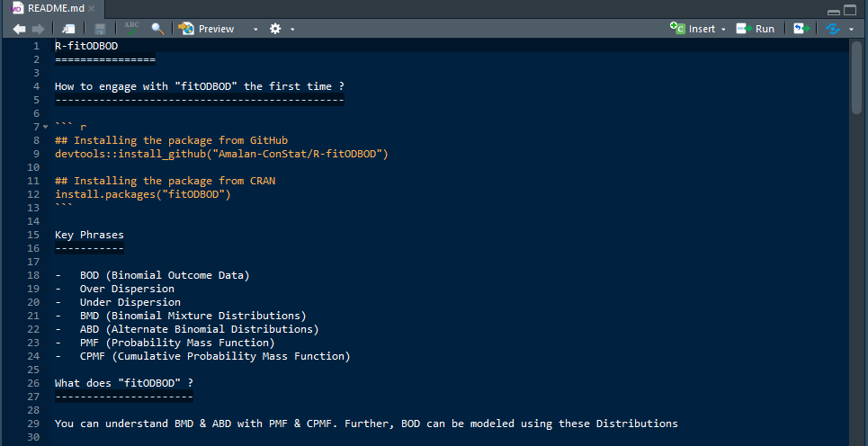Viewport: 868px width, 446px height.
Task: Click the "Over Dispersion" bullet line
Action: click(127, 289)
